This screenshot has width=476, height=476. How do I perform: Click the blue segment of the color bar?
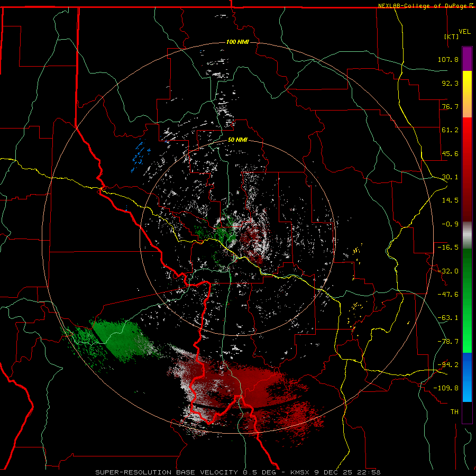click(x=467, y=377)
